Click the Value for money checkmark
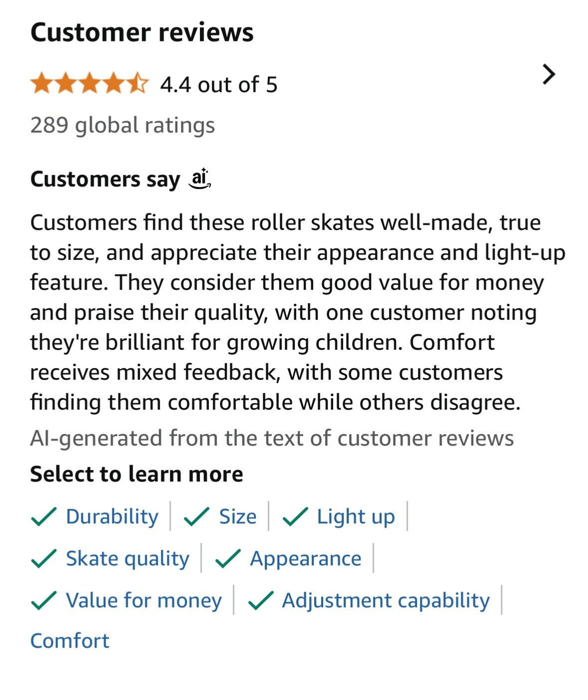The width and height of the screenshot is (588, 700). pyautogui.click(x=43, y=601)
